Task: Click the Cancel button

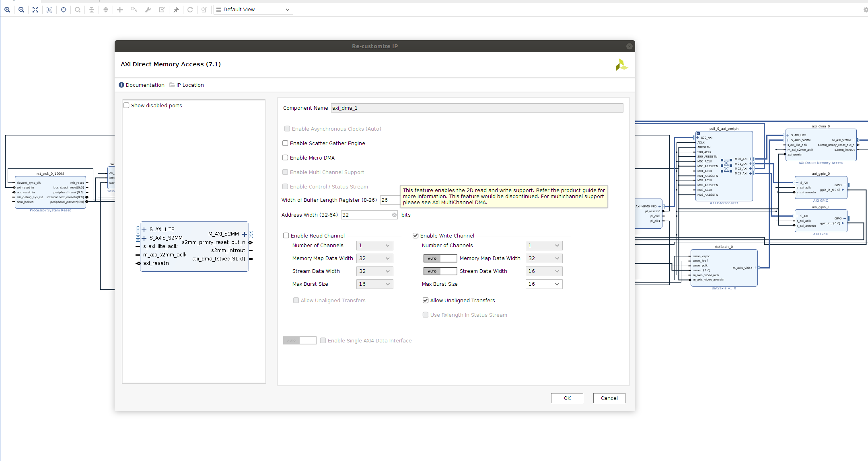Action: [x=609, y=398]
